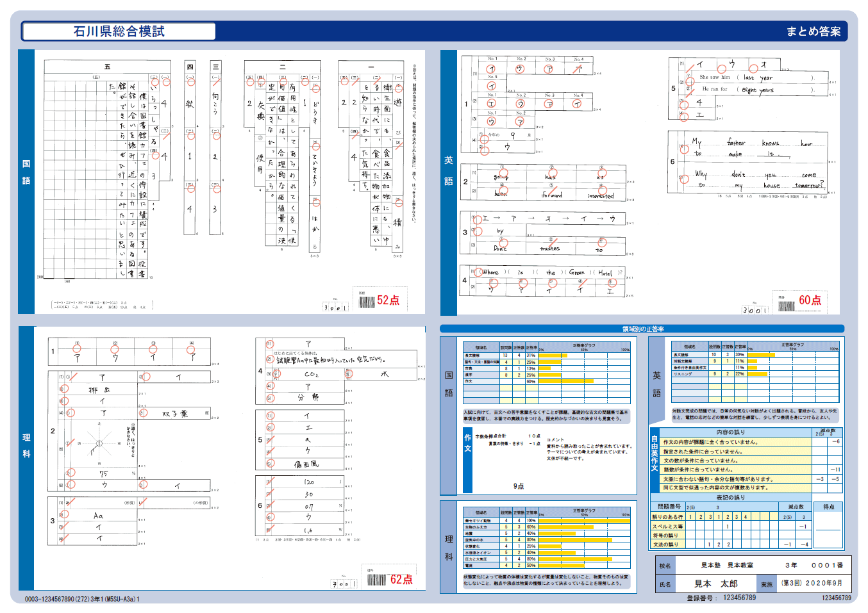Click the 52点 score on 国語 sheet

388,300
